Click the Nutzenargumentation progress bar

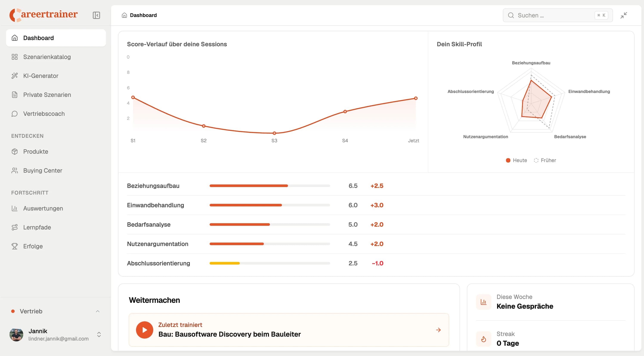270,244
